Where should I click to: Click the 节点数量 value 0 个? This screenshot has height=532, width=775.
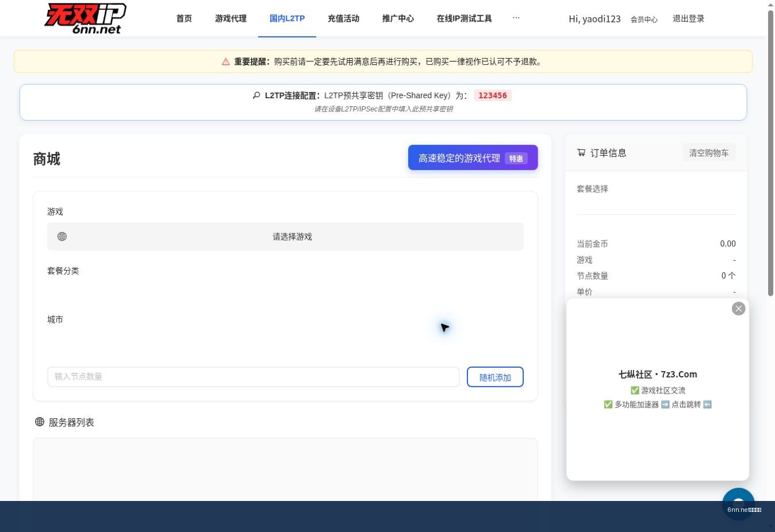click(728, 276)
